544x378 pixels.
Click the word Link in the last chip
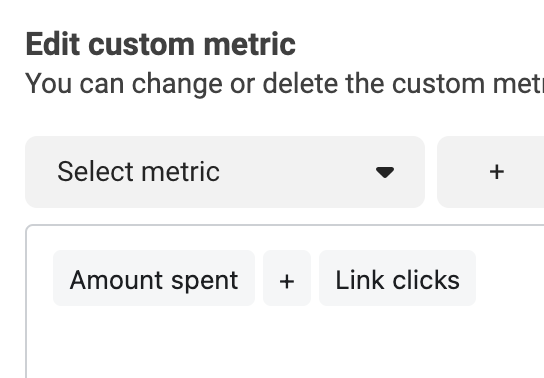360,280
